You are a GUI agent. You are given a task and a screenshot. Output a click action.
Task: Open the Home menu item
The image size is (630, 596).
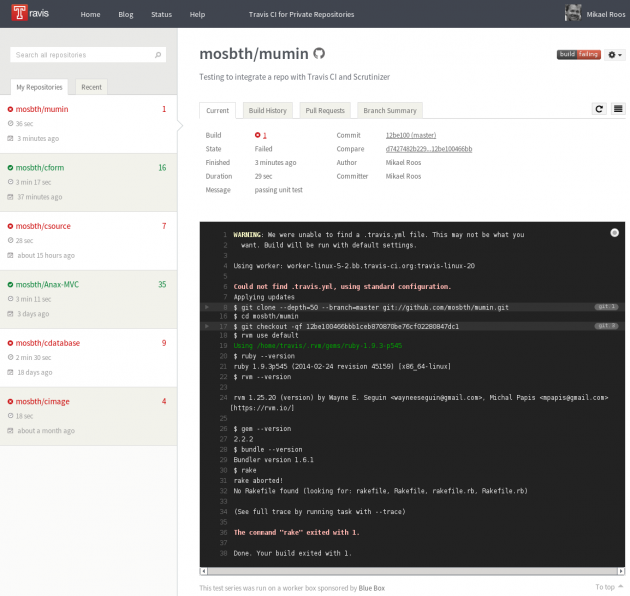coord(90,14)
